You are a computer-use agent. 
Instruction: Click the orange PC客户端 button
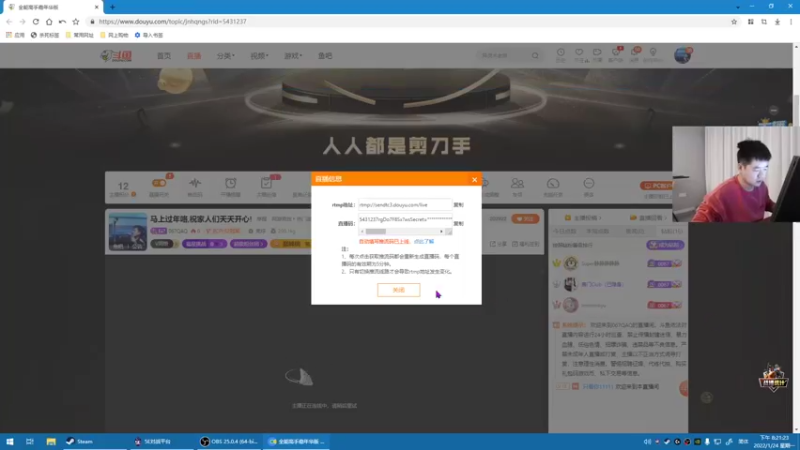(657, 186)
